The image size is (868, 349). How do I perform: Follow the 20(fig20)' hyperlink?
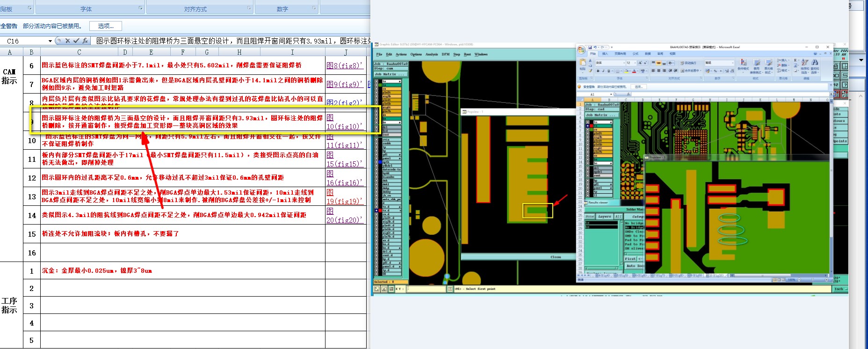(345, 220)
